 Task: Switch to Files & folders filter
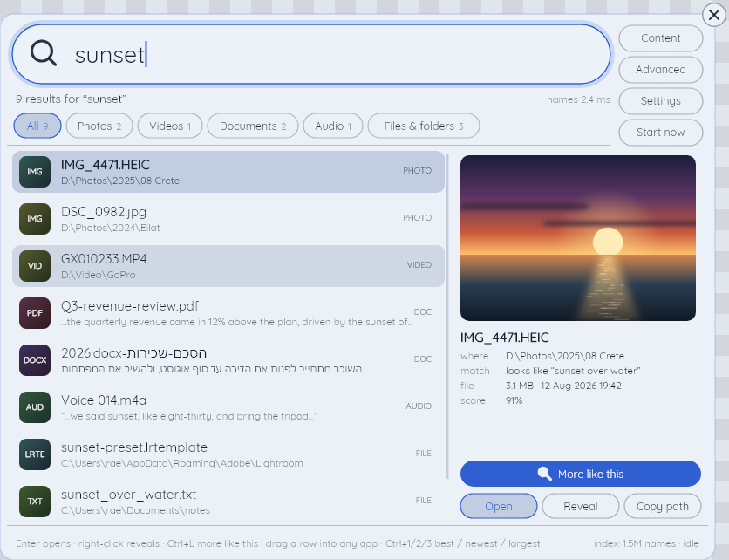tap(424, 126)
